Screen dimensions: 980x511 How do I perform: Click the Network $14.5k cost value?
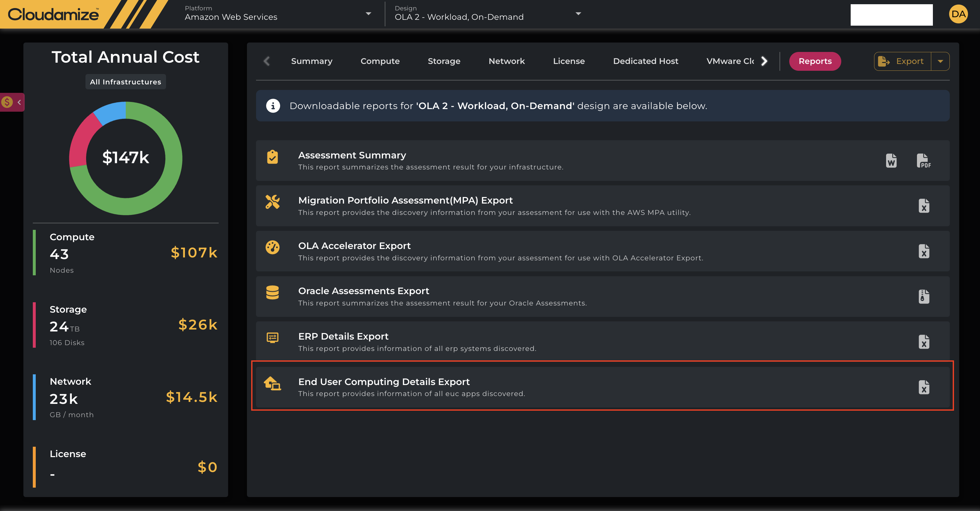(191, 397)
